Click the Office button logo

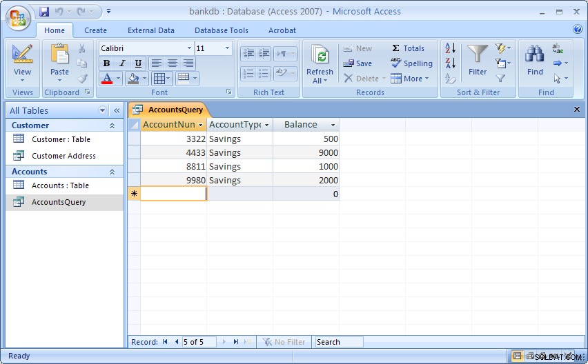[x=18, y=18]
